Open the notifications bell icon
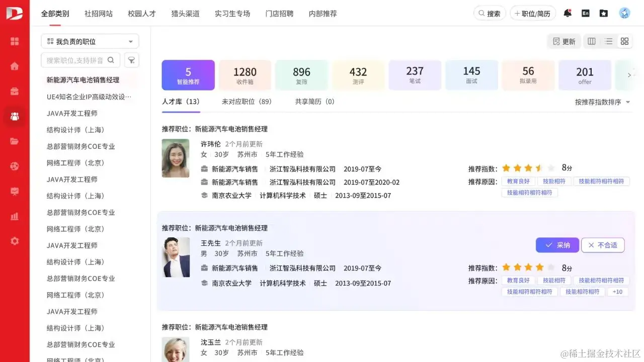Screen dimensions: 644x362 pos(567,13)
